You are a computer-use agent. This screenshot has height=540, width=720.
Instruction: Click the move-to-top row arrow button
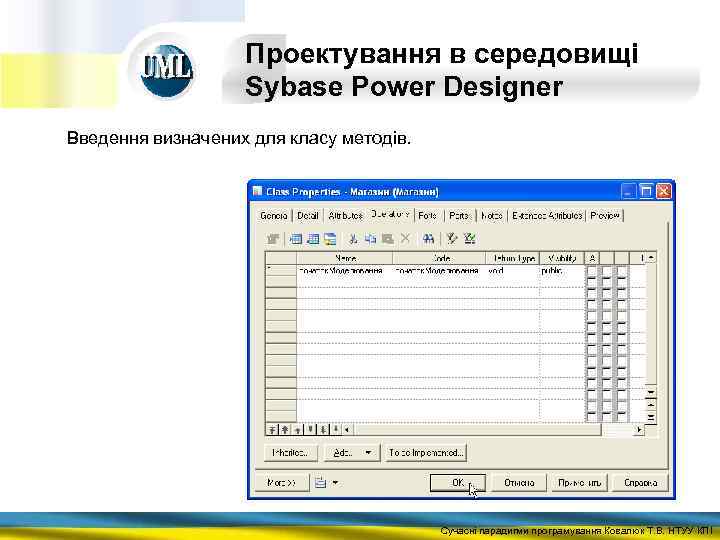272,430
